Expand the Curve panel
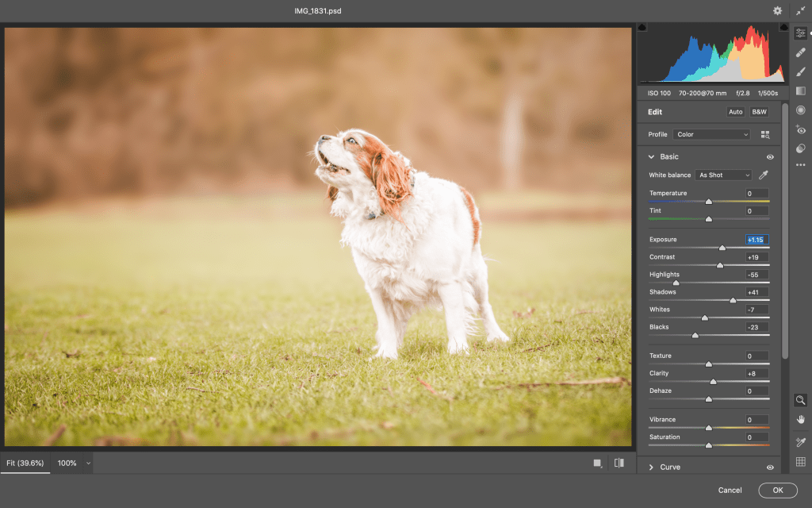 pos(652,468)
